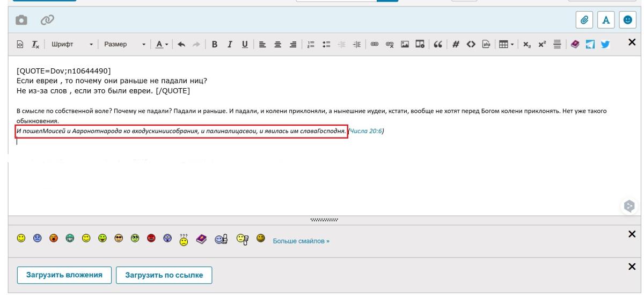Insert the confused ??? emoticon

point(184,240)
